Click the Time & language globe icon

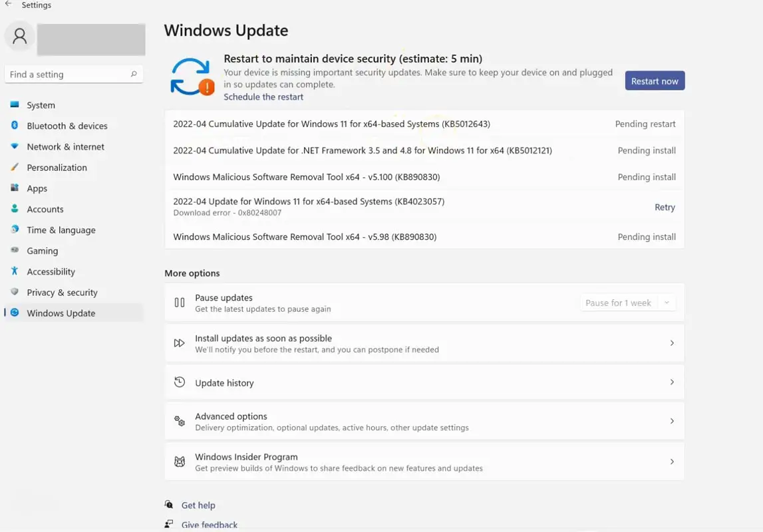[15, 229]
